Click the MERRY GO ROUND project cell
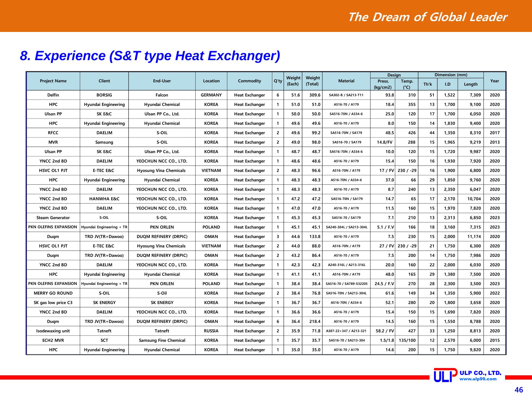Image resolution: width=532 pixels, height=399 pixels. coord(53,293)
